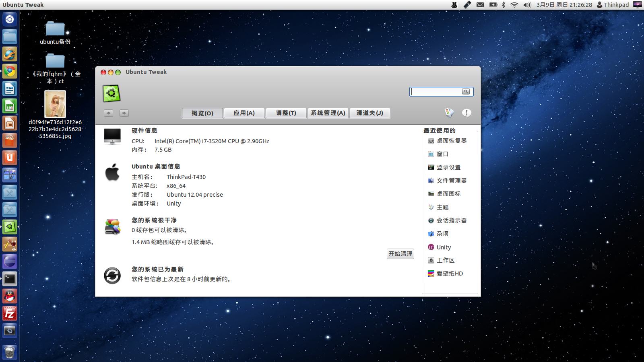Image resolution: width=644 pixels, height=362 pixels.
Task: Click the Ubuntu Tweak logo icon
Action: click(111, 93)
